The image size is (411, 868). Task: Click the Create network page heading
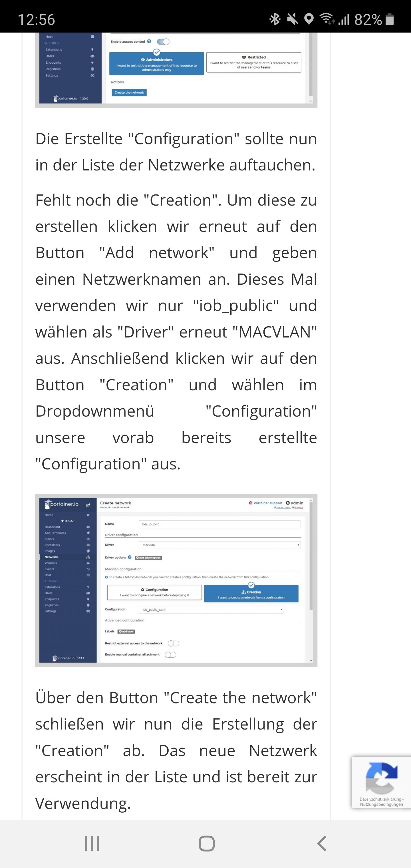coord(116,503)
